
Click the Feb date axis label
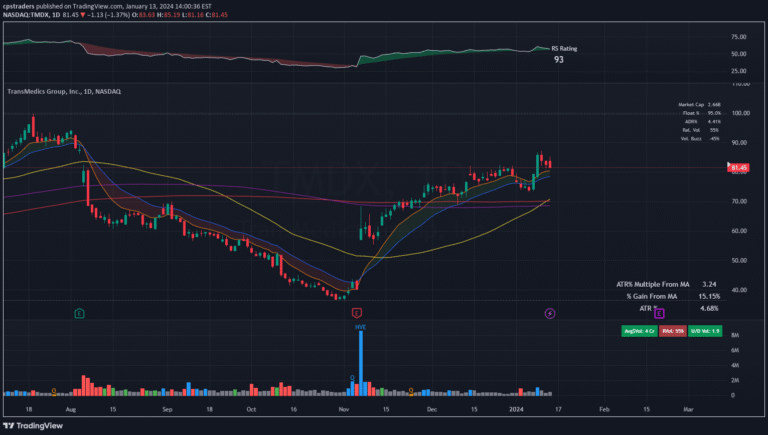(604, 410)
